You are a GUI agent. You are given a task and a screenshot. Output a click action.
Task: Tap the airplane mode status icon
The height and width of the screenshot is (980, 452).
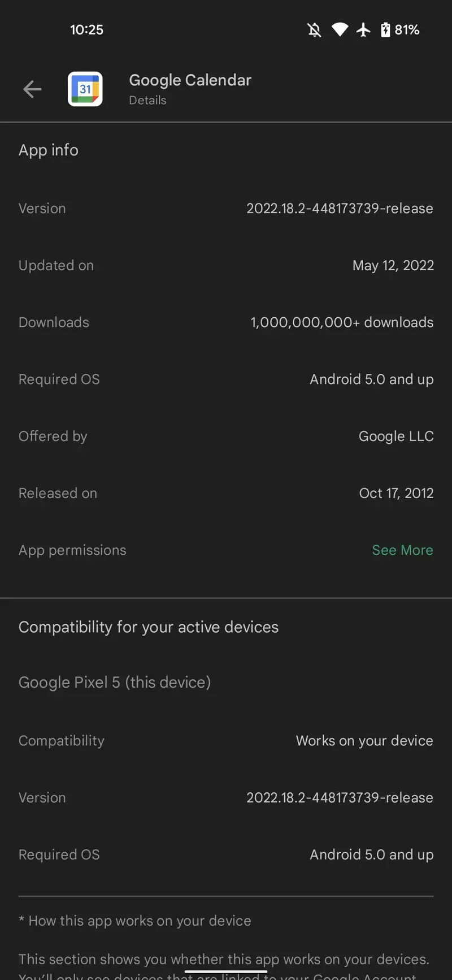(x=363, y=29)
